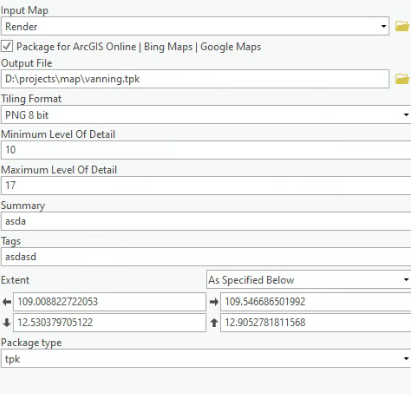Click the bottom extent down-arrow icon
Viewport: 411px width, 394px height.
pyautogui.click(x=7, y=322)
